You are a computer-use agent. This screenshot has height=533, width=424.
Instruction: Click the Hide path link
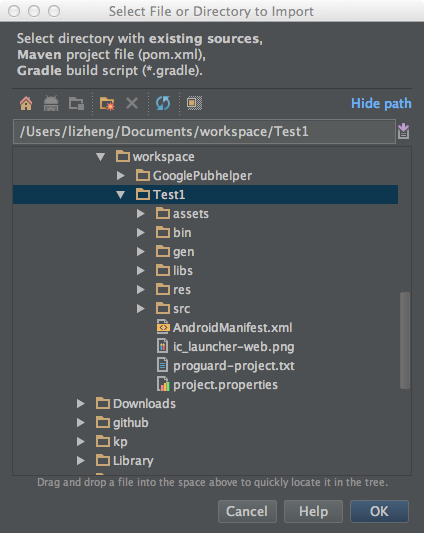(x=381, y=103)
